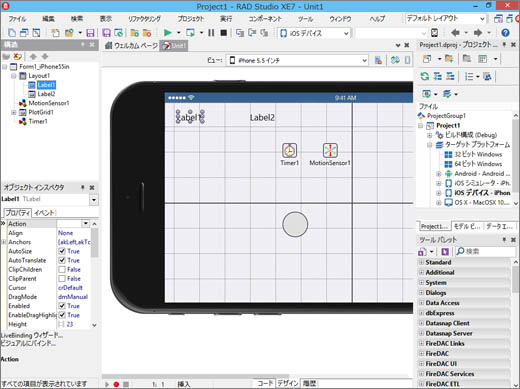Click the move down arrow in Structure panel
This screenshot has width=520, height=389.
pos(45,56)
